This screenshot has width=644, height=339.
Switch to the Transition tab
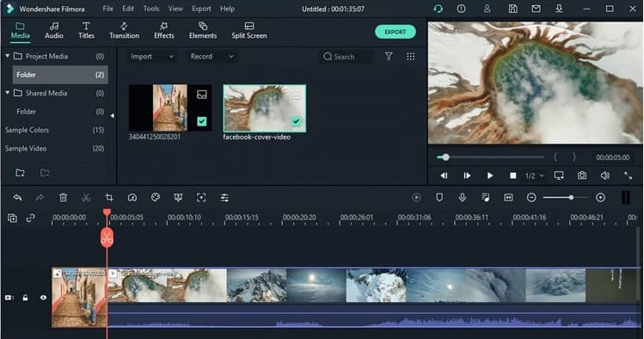point(124,31)
